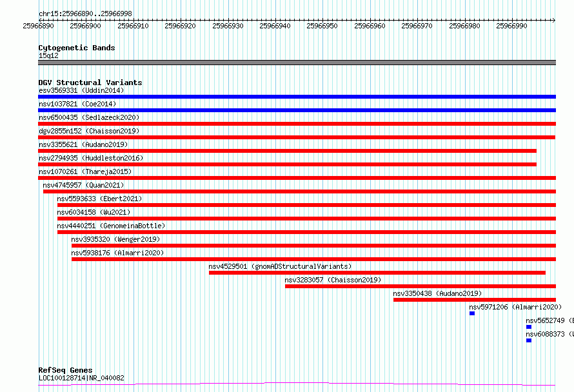Click the nsv1070261 (Thareja2015) label
Image resolution: width=574 pixels, height=392 pixels.
point(85,171)
